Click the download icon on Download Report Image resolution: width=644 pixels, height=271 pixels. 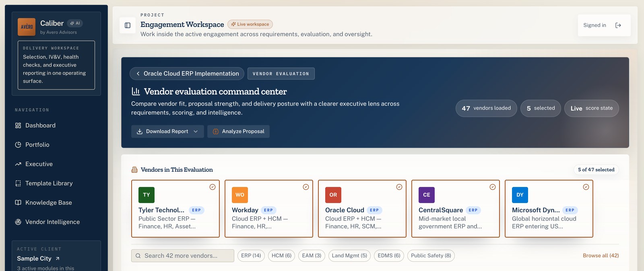pyautogui.click(x=140, y=131)
